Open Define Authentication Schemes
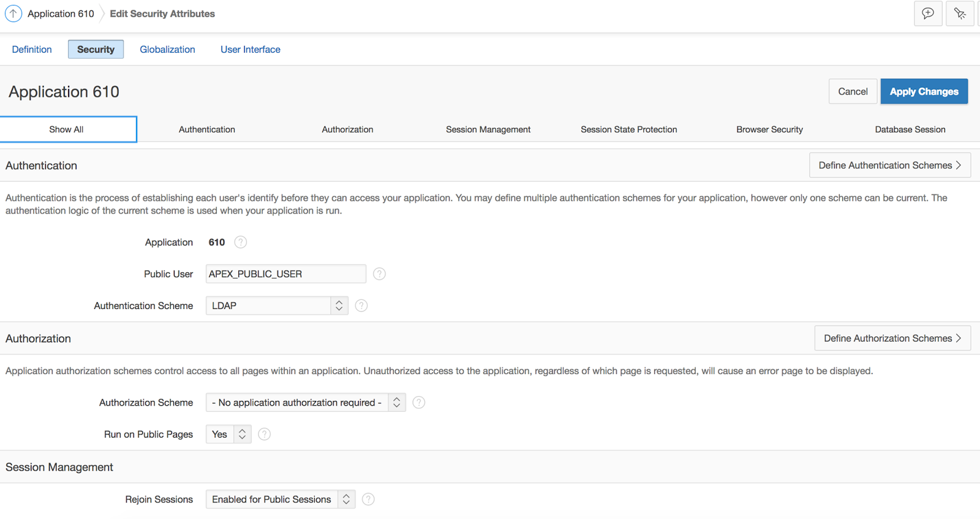This screenshot has width=980, height=519. 889,165
